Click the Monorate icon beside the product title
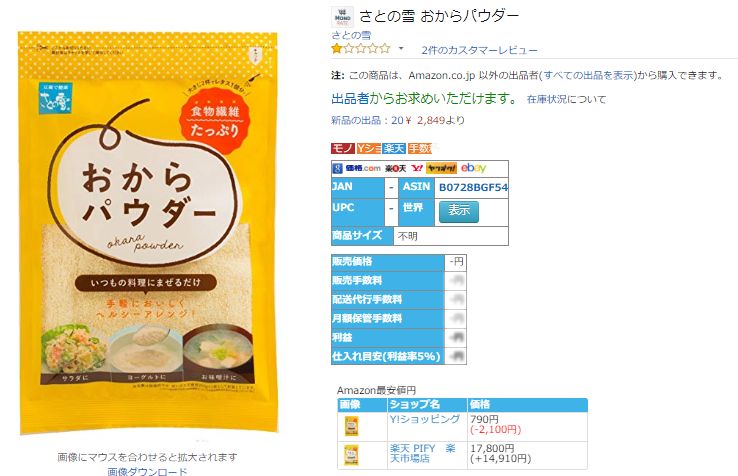The width and height of the screenshot is (738, 476). (x=342, y=17)
